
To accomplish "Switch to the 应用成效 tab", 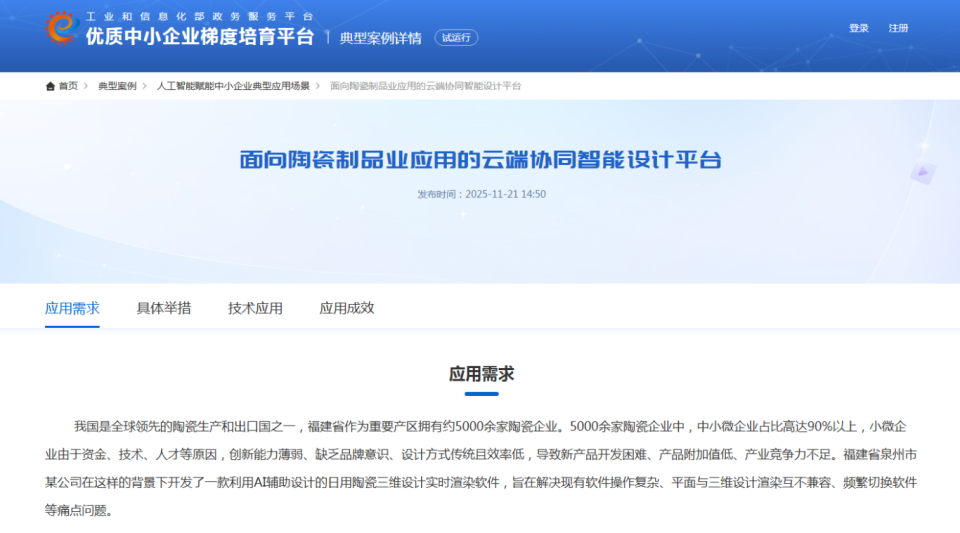I will point(347,308).
